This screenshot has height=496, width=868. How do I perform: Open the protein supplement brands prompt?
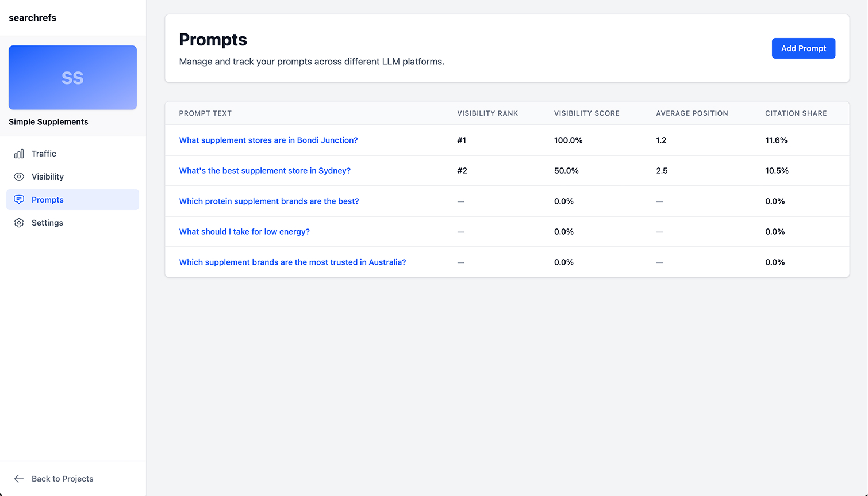269,201
